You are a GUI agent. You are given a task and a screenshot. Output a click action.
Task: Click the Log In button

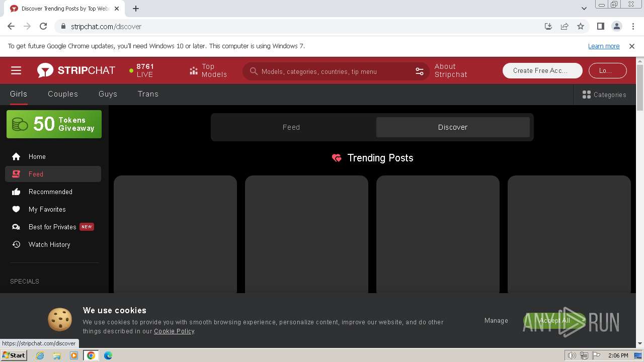click(x=608, y=70)
